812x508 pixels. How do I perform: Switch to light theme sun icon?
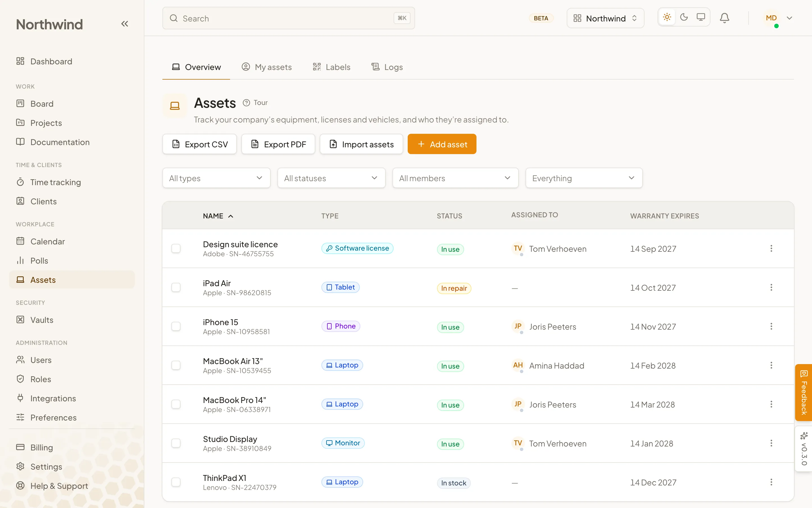click(667, 17)
